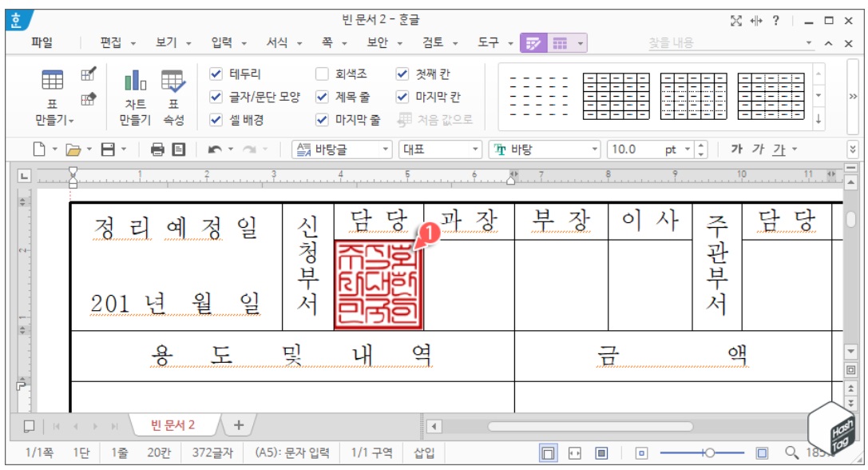868x470 pixels.
Task: Expand the table style gallery arrow
Action: click(818, 118)
